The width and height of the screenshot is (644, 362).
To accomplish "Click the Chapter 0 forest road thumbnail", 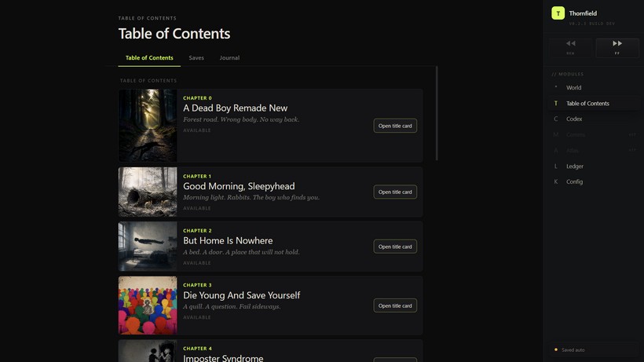I will (x=148, y=126).
